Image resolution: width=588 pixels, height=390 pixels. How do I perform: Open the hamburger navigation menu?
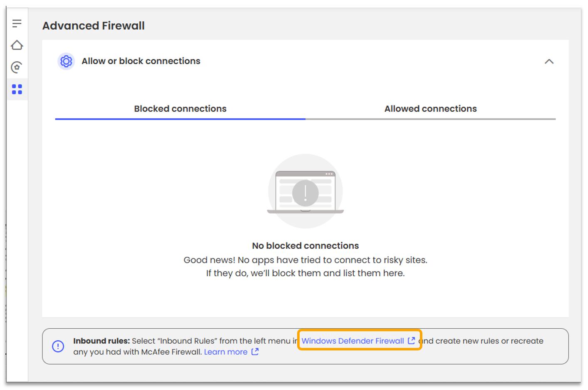point(17,24)
